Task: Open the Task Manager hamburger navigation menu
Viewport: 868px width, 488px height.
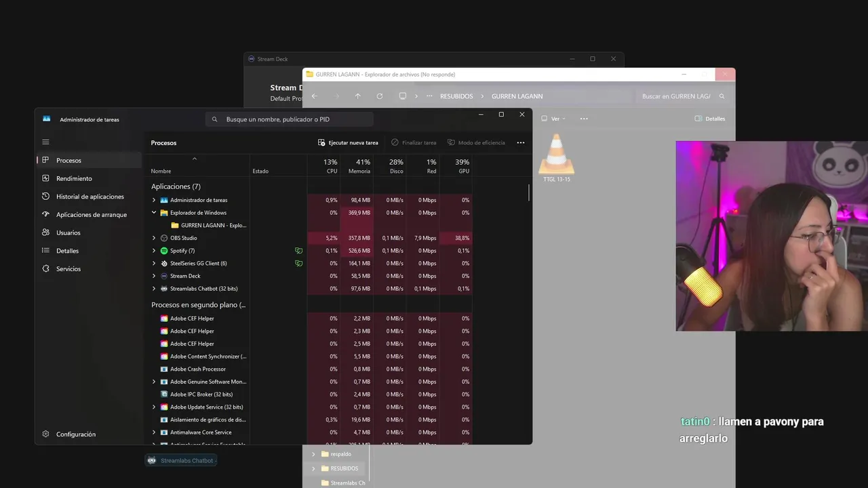Action: coord(45,142)
